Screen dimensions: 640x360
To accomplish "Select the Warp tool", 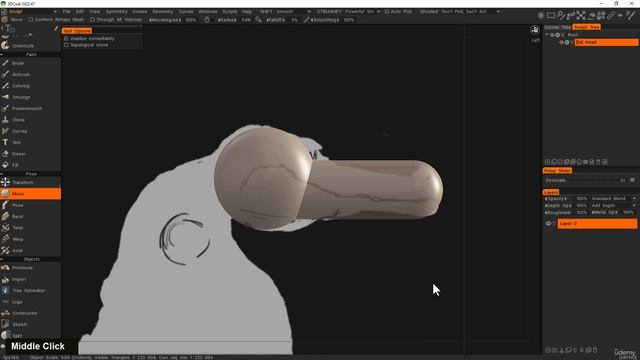I will [31, 239].
